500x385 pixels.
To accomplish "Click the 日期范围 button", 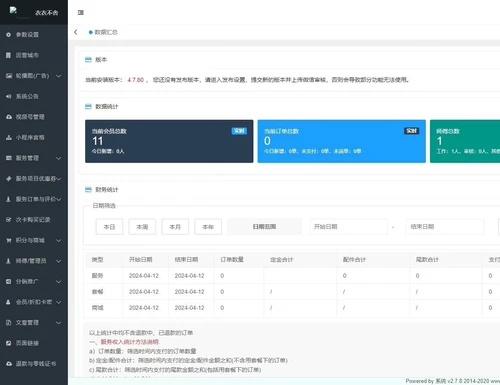I will point(265,227).
